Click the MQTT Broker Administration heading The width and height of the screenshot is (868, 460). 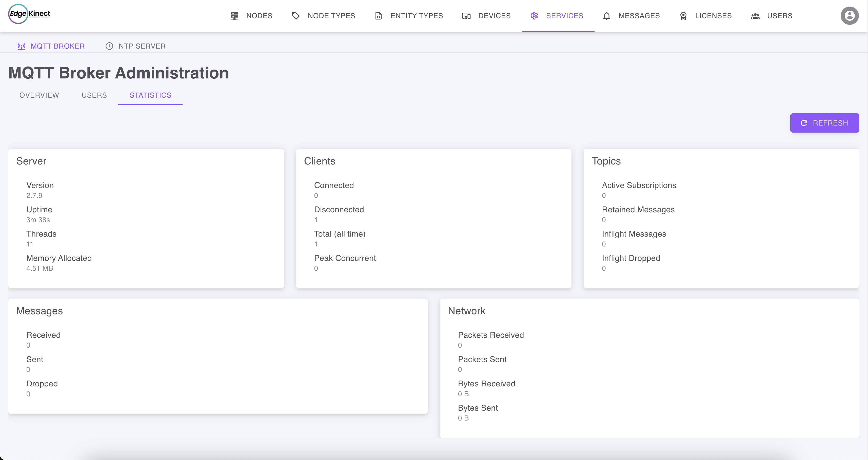119,73
